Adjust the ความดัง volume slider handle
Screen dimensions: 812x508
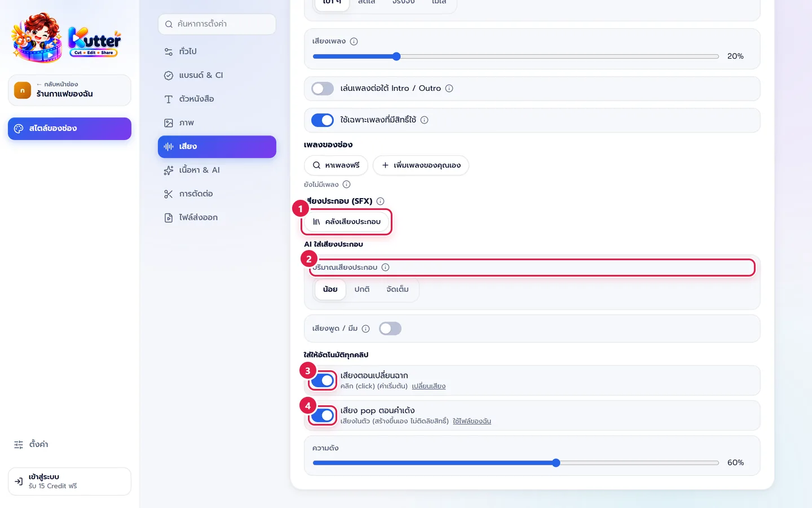tap(556, 463)
